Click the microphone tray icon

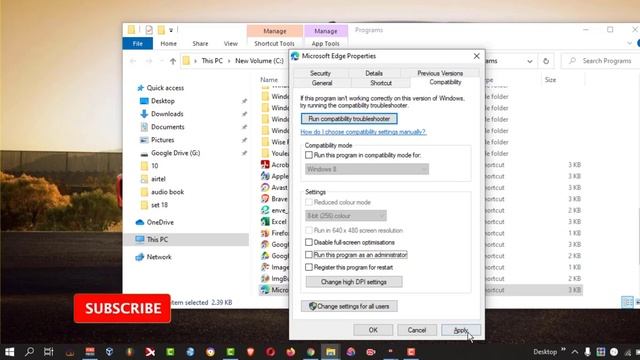coord(587,352)
